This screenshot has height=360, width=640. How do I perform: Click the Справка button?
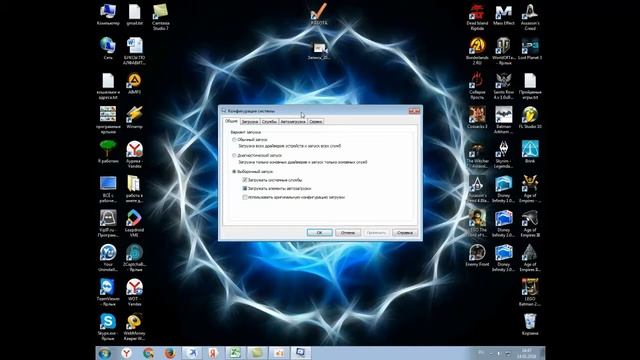click(x=405, y=233)
